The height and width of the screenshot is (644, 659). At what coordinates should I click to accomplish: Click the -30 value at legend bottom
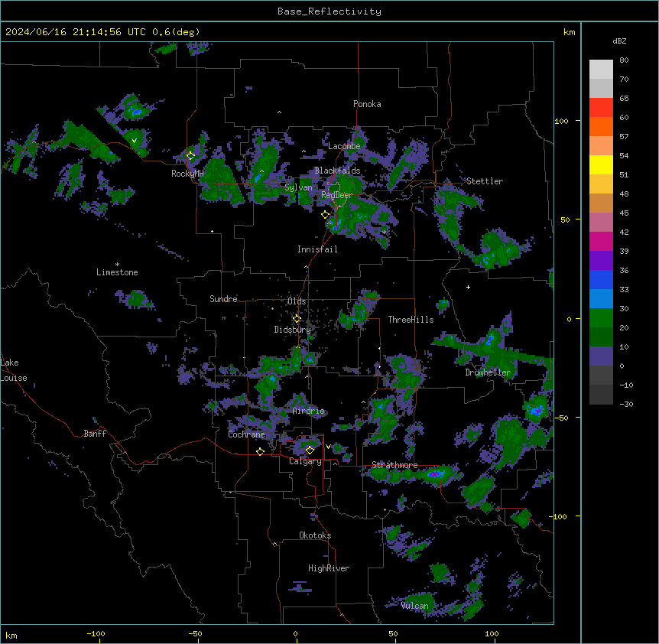pos(626,404)
